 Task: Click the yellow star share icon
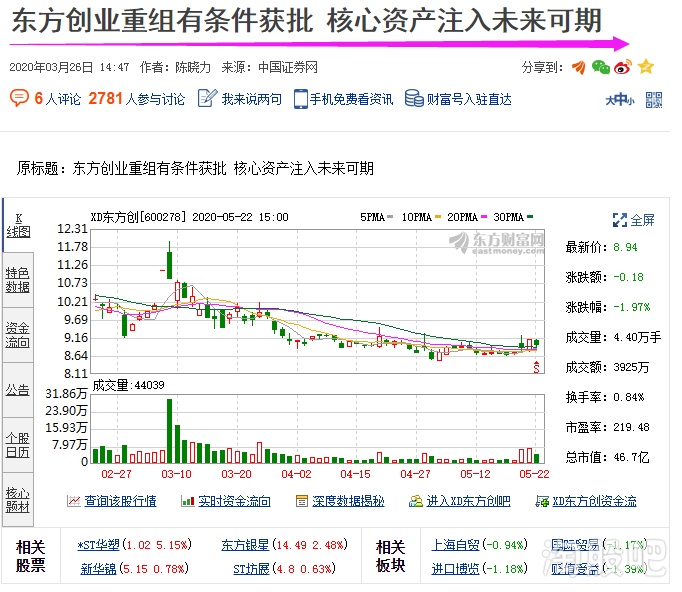click(646, 67)
